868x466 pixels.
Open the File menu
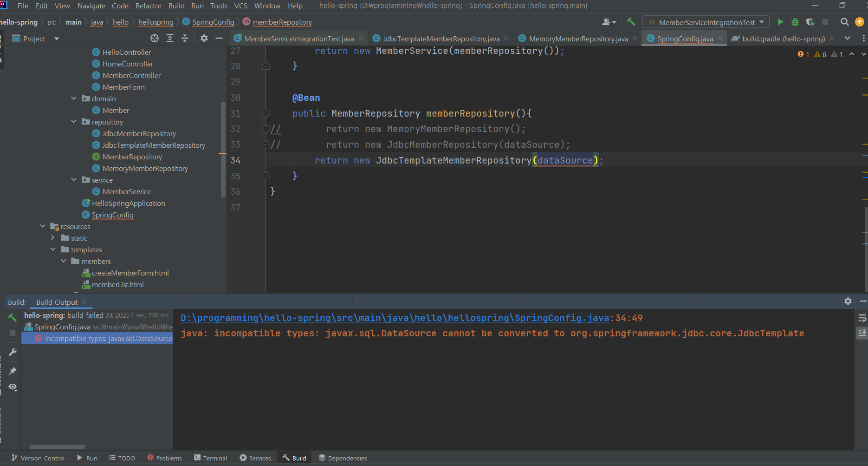click(x=23, y=6)
